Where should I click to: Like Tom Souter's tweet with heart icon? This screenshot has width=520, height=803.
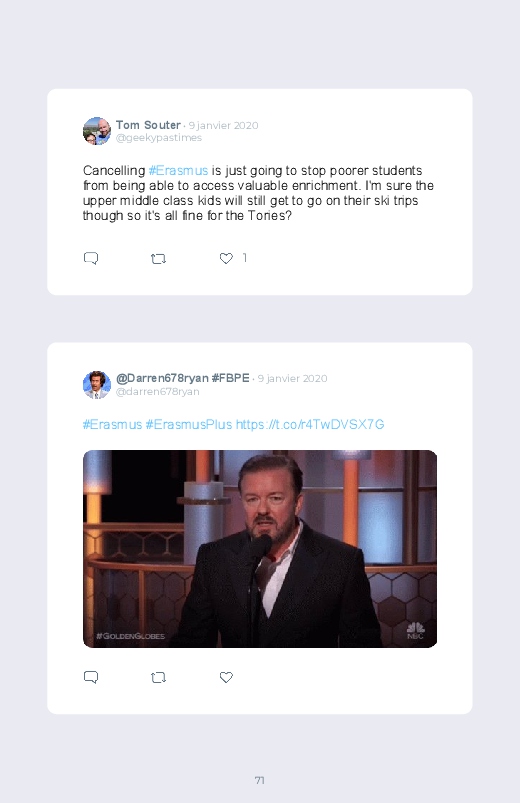click(226, 259)
